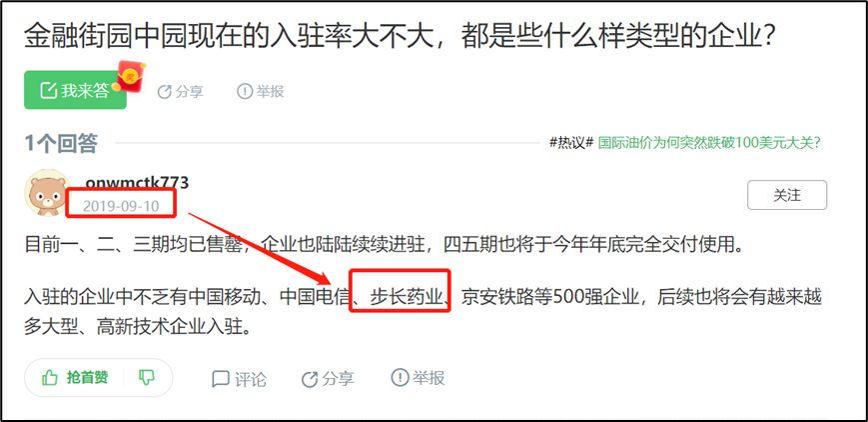This screenshot has height=422, width=868.
Task: Open the bear avatar profile picture
Action: pyautogui.click(x=48, y=193)
